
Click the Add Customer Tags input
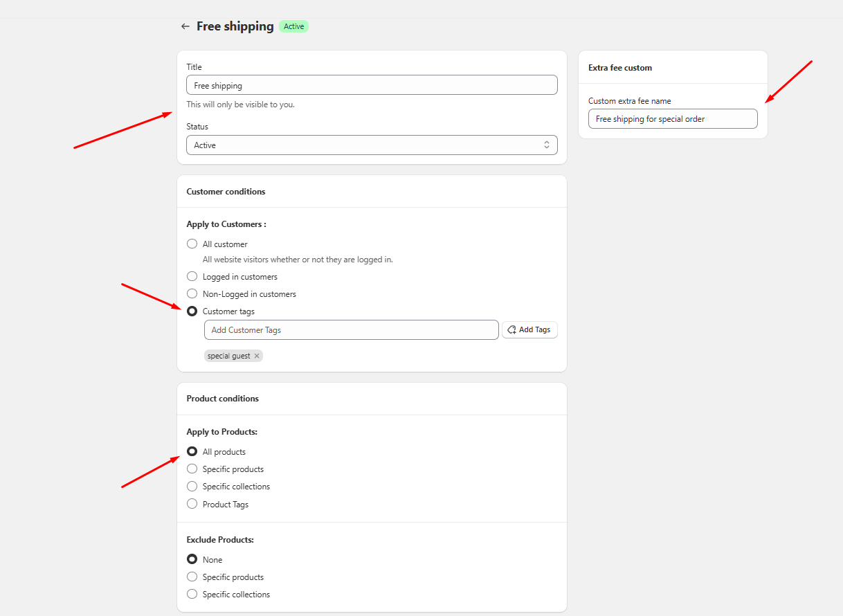pyautogui.click(x=351, y=330)
